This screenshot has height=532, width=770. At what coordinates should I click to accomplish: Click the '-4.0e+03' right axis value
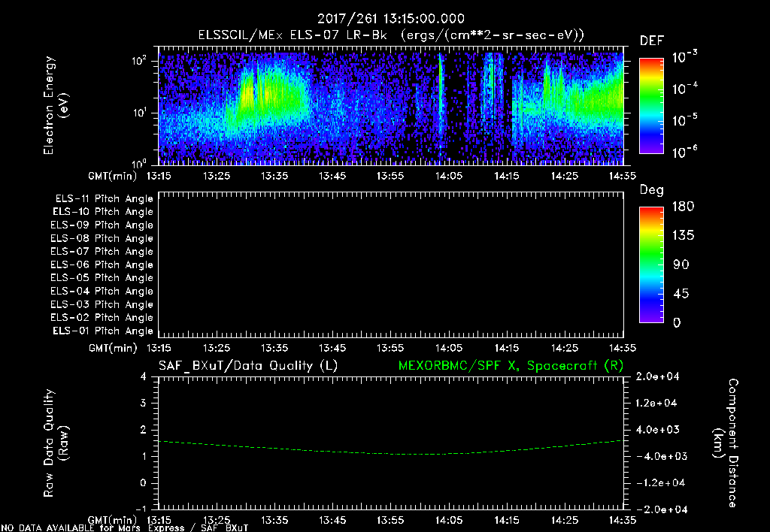(x=662, y=456)
